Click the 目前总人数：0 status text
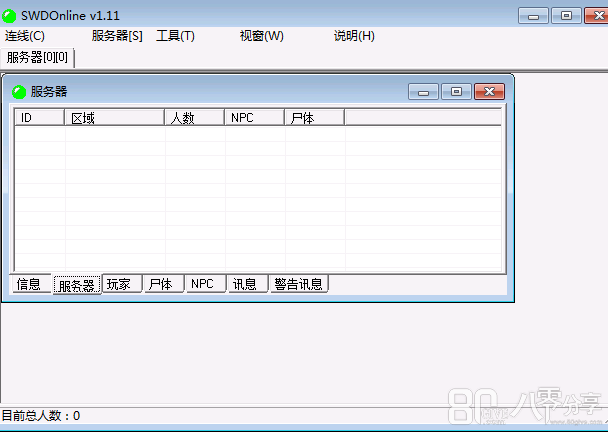This screenshot has width=608, height=432. pyautogui.click(x=41, y=416)
